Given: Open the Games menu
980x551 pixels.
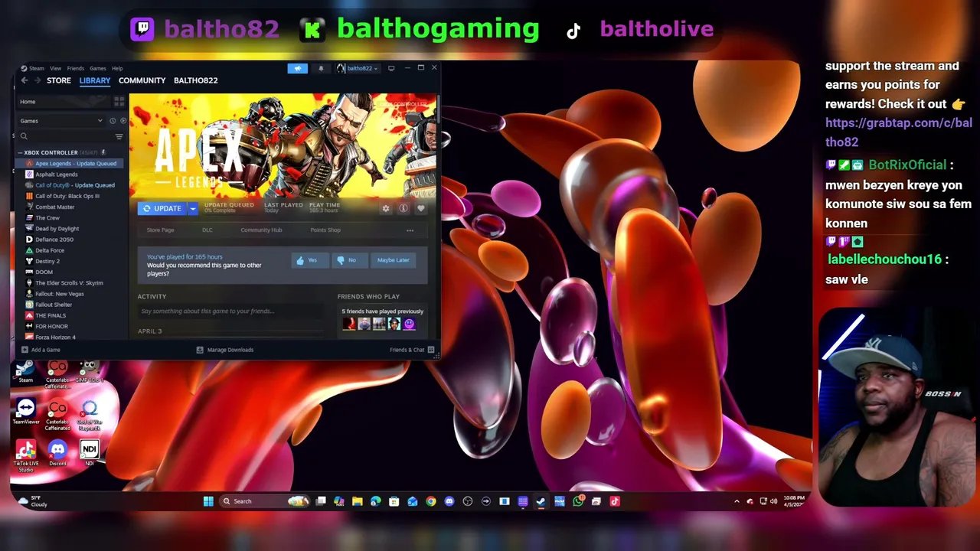Looking at the screenshot, I should 98,68.
